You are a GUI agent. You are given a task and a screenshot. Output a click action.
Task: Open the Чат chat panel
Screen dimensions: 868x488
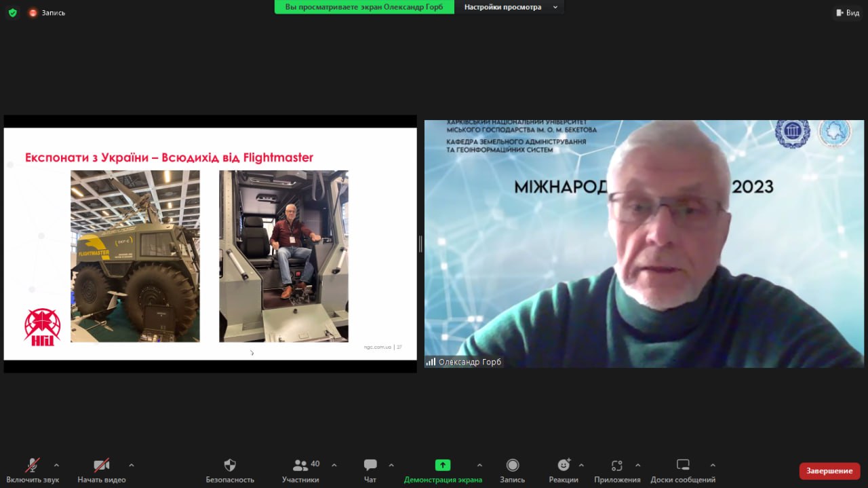[x=370, y=471]
